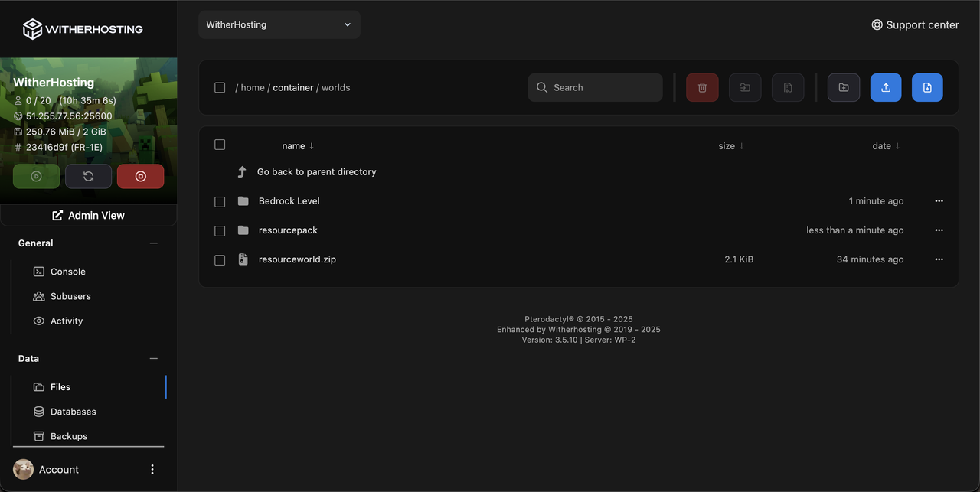Tick the resourcepack row checkbox

tap(220, 231)
